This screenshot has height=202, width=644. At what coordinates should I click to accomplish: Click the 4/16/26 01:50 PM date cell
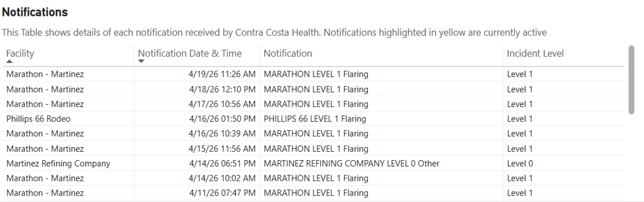click(222, 119)
